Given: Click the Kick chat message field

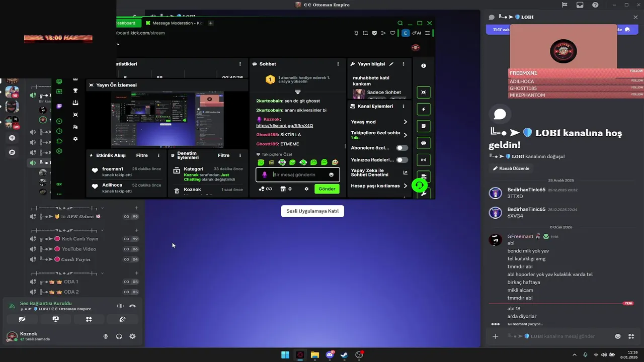Looking at the screenshot, I should click(x=297, y=174).
